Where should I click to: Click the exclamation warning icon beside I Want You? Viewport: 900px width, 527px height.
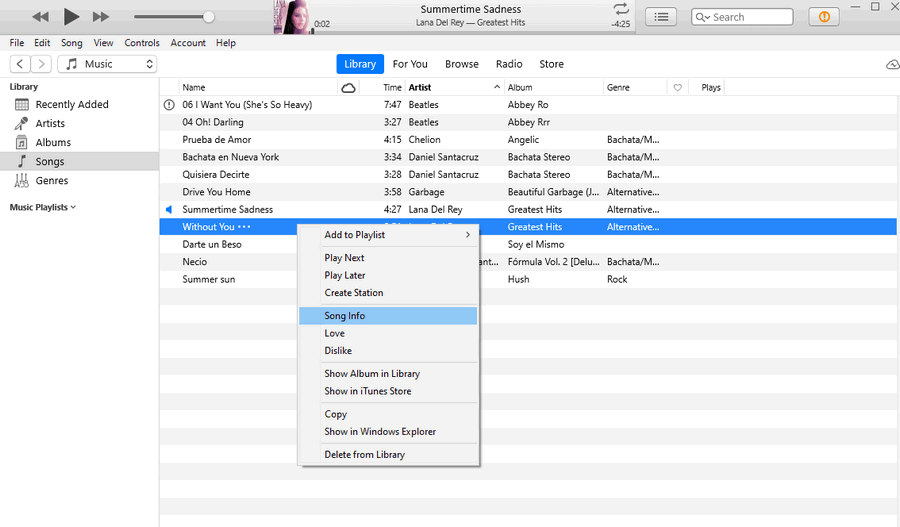point(169,104)
